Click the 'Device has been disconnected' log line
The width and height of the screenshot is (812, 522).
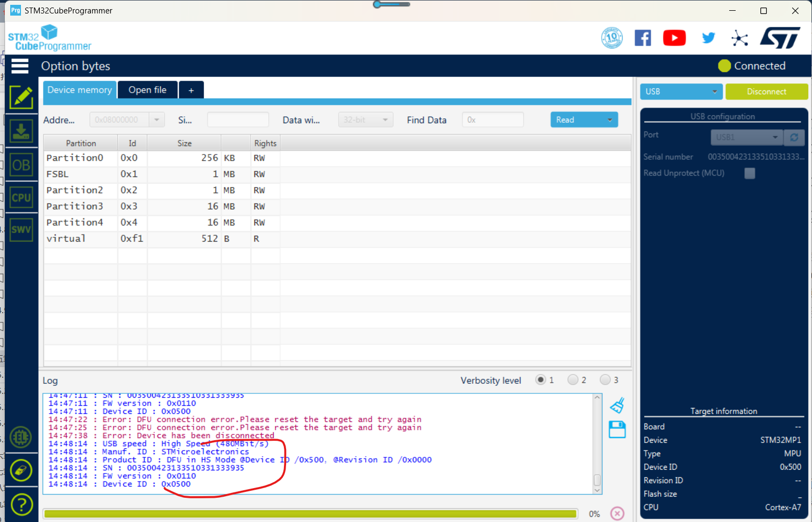point(161,435)
